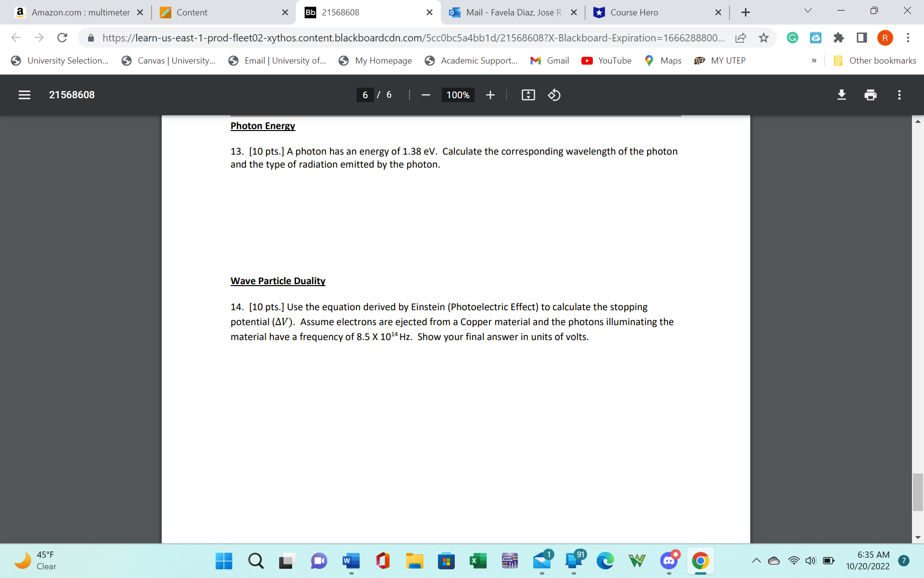Click the Fit to page icon
Viewport: 924px width, 578px height.
click(x=528, y=95)
